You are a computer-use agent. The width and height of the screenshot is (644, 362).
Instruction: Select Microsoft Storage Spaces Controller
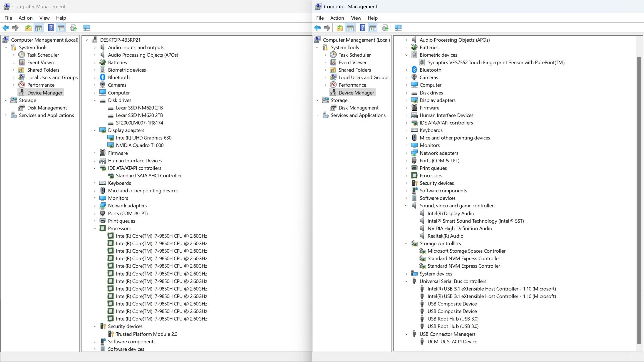click(467, 251)
